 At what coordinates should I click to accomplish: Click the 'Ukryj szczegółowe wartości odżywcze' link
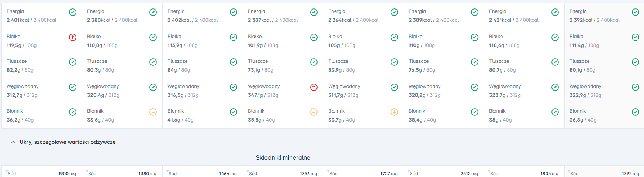click(x=67, y=142)
